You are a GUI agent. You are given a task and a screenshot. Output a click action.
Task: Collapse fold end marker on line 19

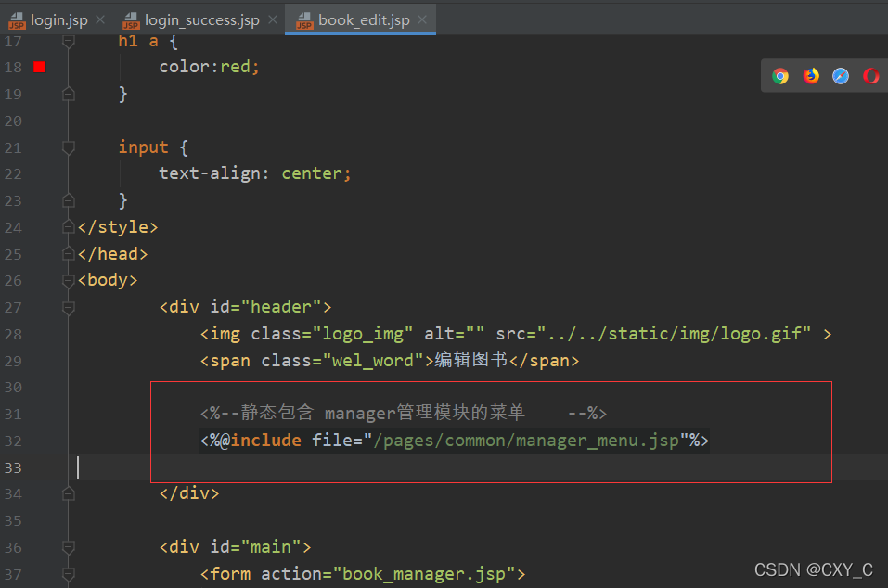(69, 94)
